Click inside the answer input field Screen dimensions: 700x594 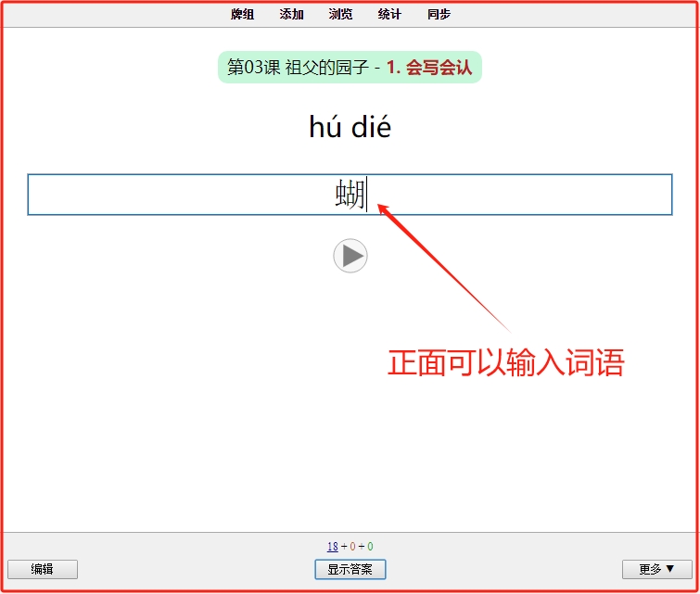350,195
